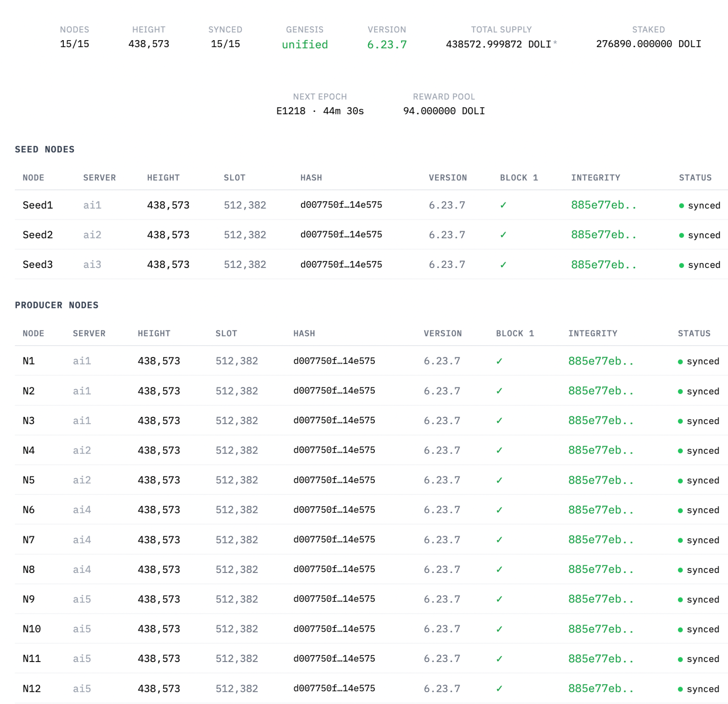Click the Block 1 checkmark for Seed3
The image size is (728, 704).
(503, 264)
